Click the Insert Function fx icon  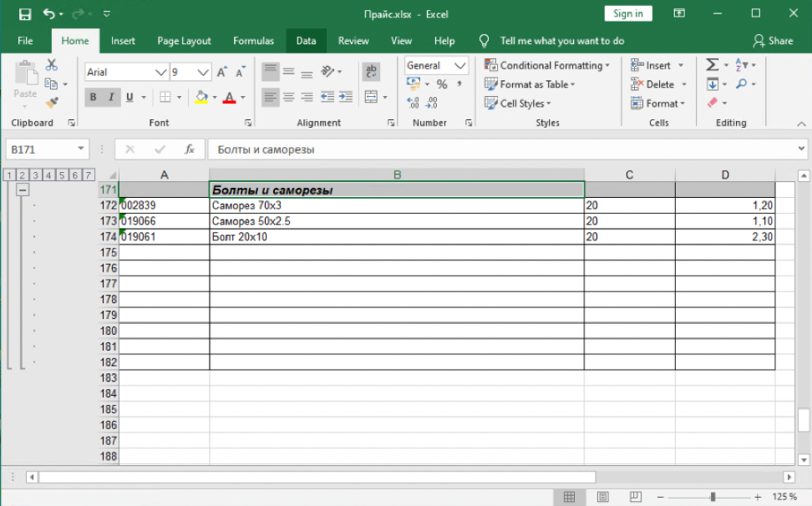[x=190, y=149]
